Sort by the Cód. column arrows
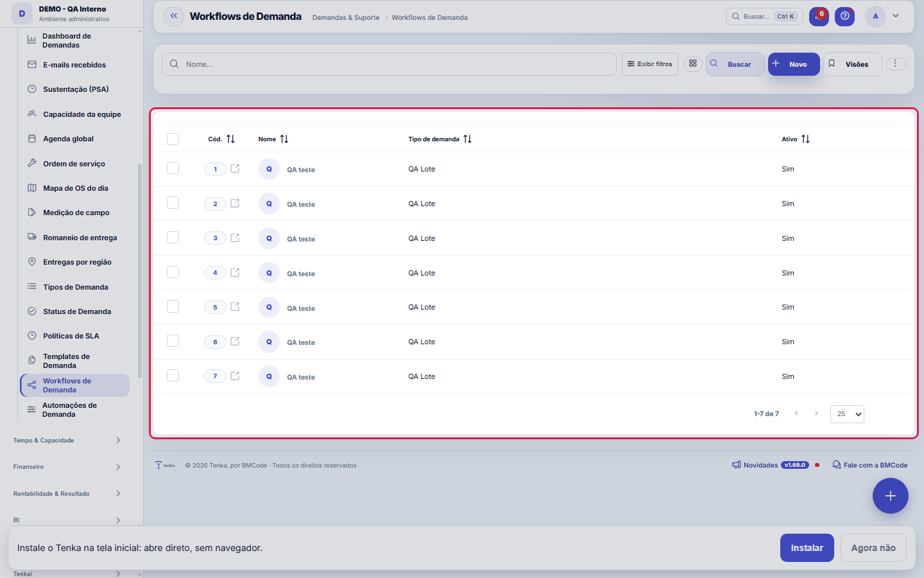The image size is (924, 578). (x=230, y=139)
